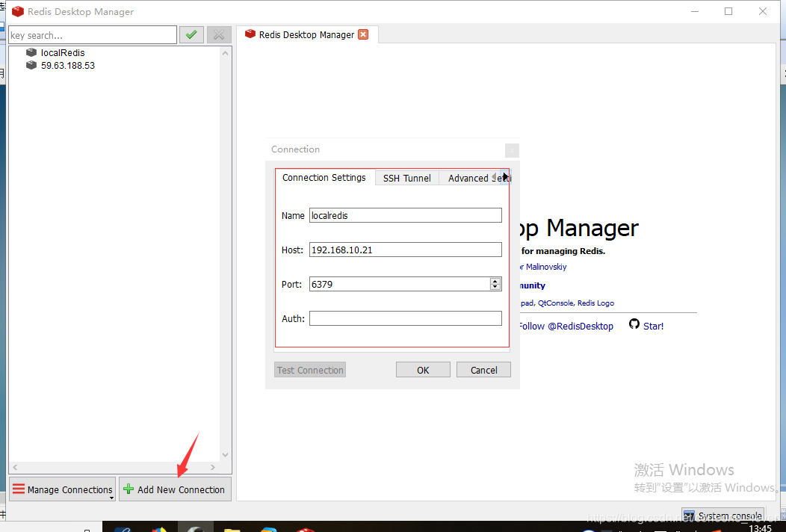This screenshot has width=786, height=532.
Task: Switch to the Redis Desktop Manager tab
Action: pyautogui.click(x=307, y=34)
